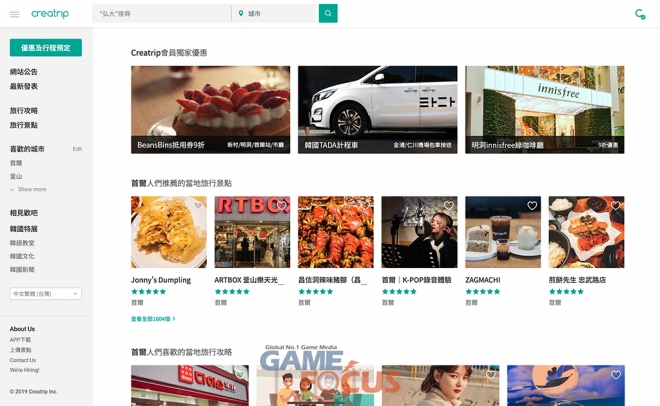Click the keyword search input field
The width and height of the screenshot is (660, 406).
[160, 14]
